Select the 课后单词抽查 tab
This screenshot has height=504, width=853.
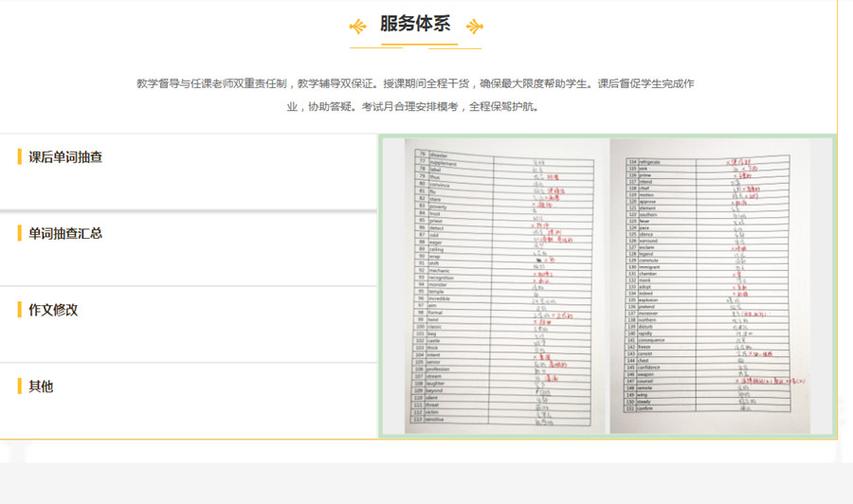65,157
